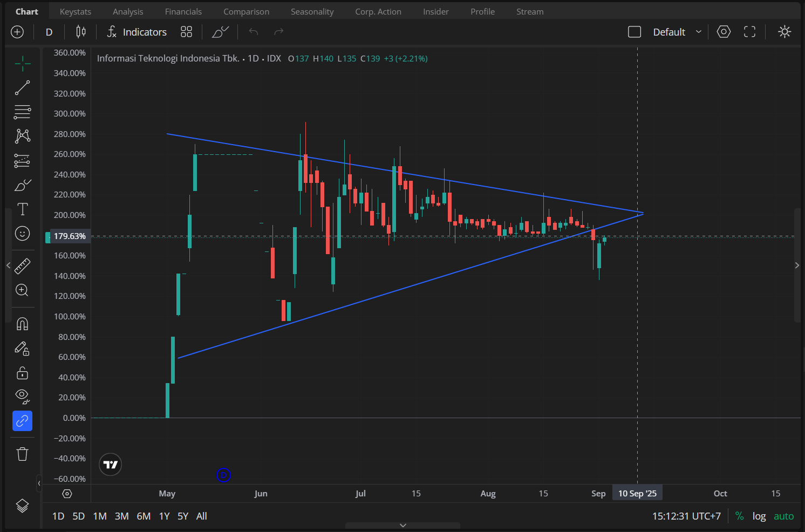Screen dimensions: 805x532
Task: Open the object tree layers panel
Action: click(x=22, y=506)
